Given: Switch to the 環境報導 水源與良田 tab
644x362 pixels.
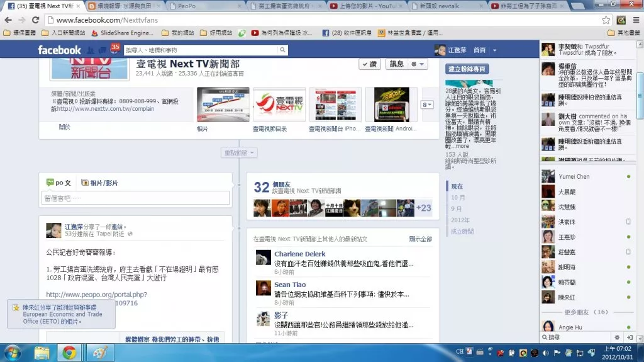Looking at the screenshot, I should pos(125,6).
